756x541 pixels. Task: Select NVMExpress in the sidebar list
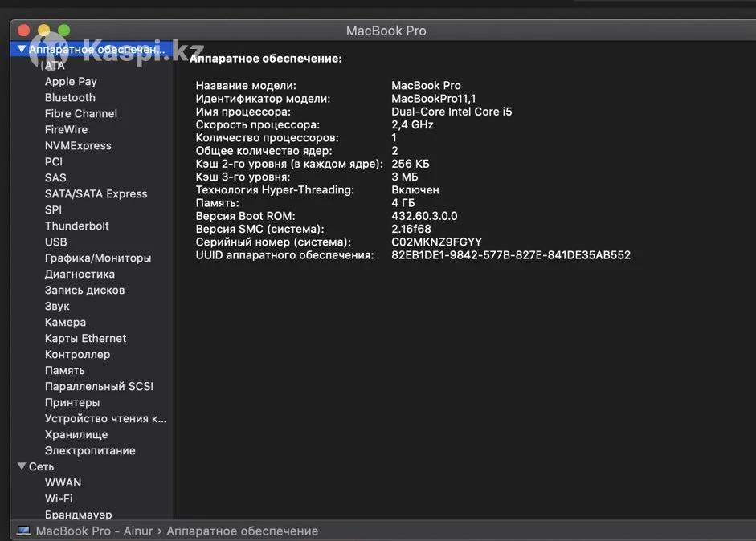[78, 145]
